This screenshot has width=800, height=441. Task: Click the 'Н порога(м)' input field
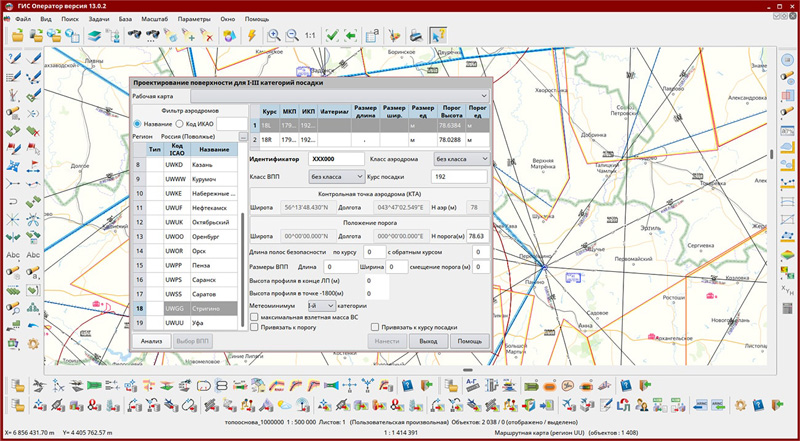coord(478,236)
